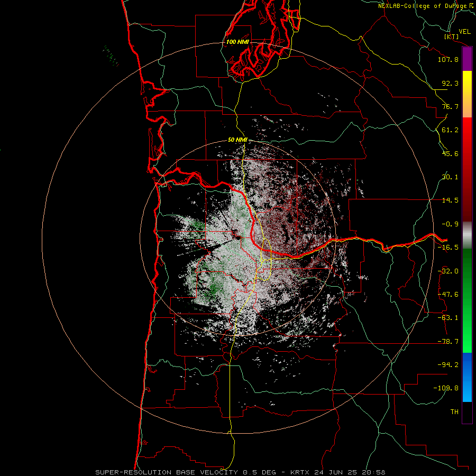Select the 92.3 velocity scale value
The width and height of the screenshot is (476, 476).
click(x=450, y=83)
